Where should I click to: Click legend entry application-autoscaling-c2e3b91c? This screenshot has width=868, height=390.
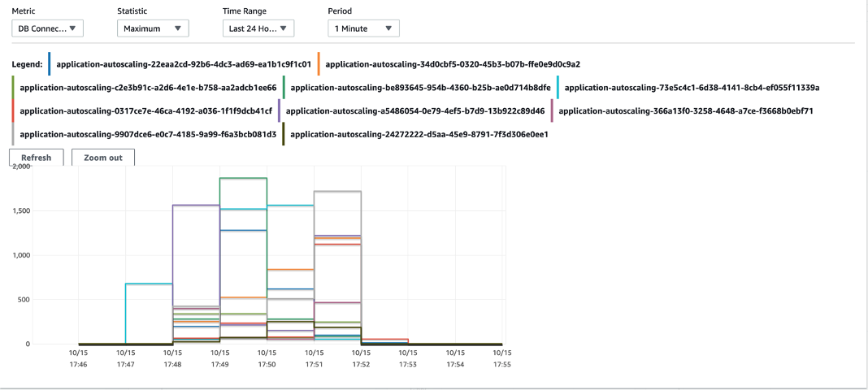148,88
